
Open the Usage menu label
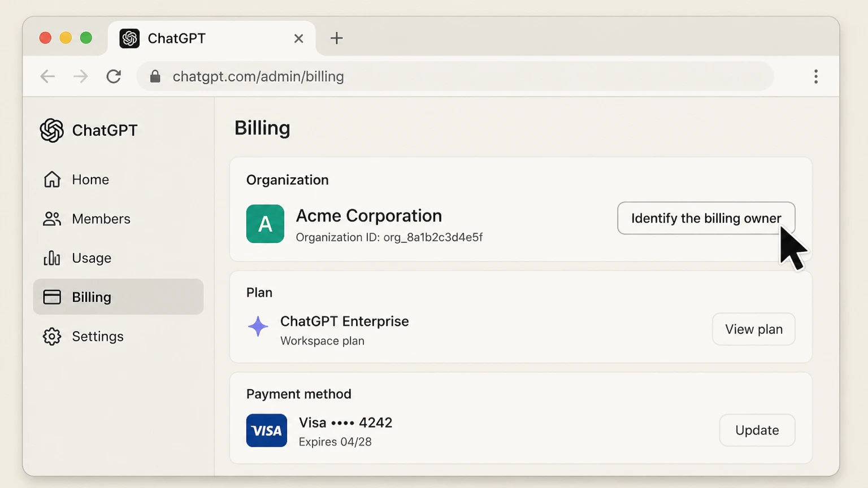click(92, 259)
